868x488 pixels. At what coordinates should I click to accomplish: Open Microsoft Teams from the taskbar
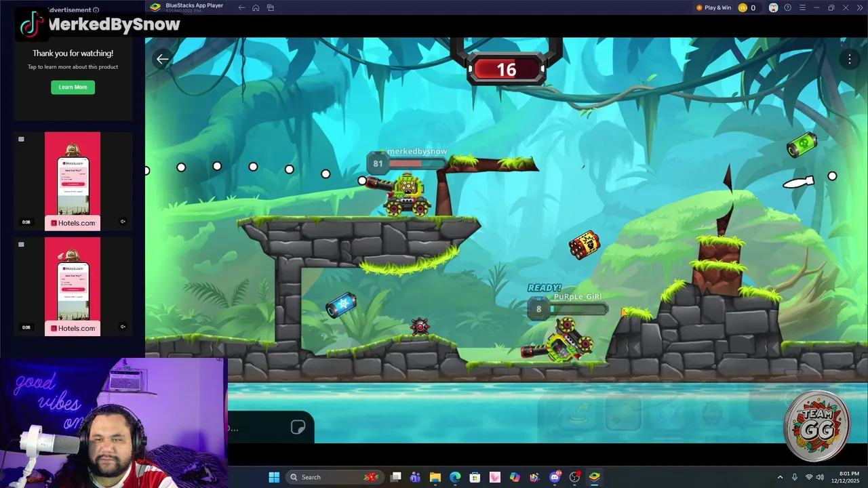415,477
